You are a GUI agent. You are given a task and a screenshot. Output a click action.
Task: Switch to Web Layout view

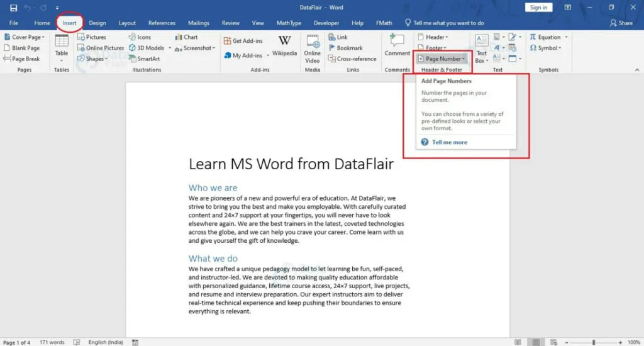click(555, 342)
